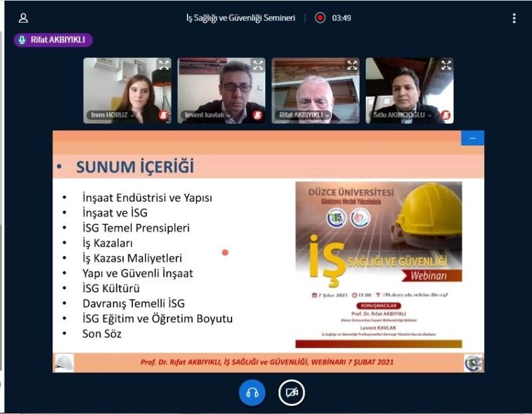Click the İş Sağlığı ve Güvenliği Semineri title

click(x=240, y=18)
